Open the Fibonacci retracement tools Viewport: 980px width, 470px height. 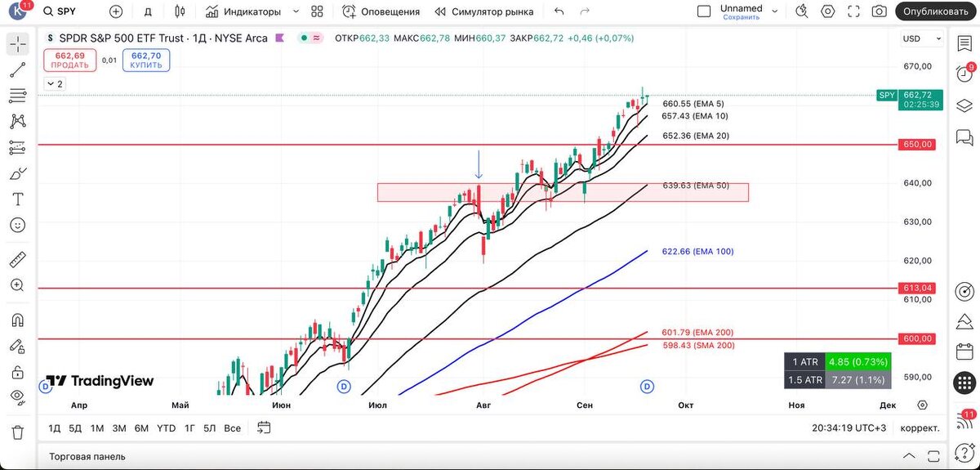(17, 96)
